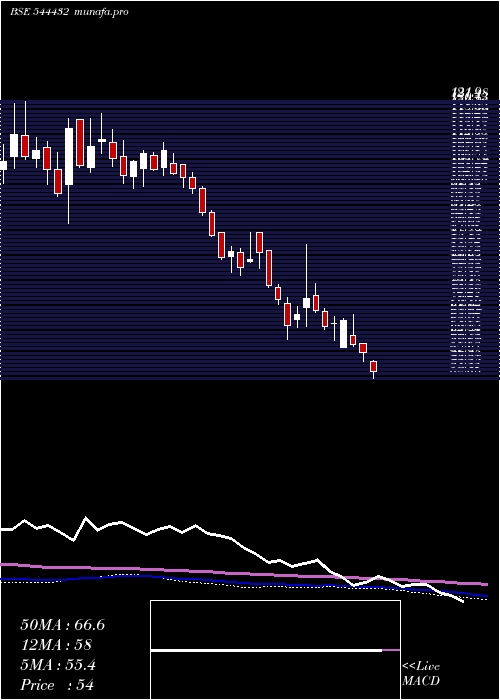The image size is (500, 700).
Task: Select the 'Price : 54' reading
Action: (x=57, y=685)
